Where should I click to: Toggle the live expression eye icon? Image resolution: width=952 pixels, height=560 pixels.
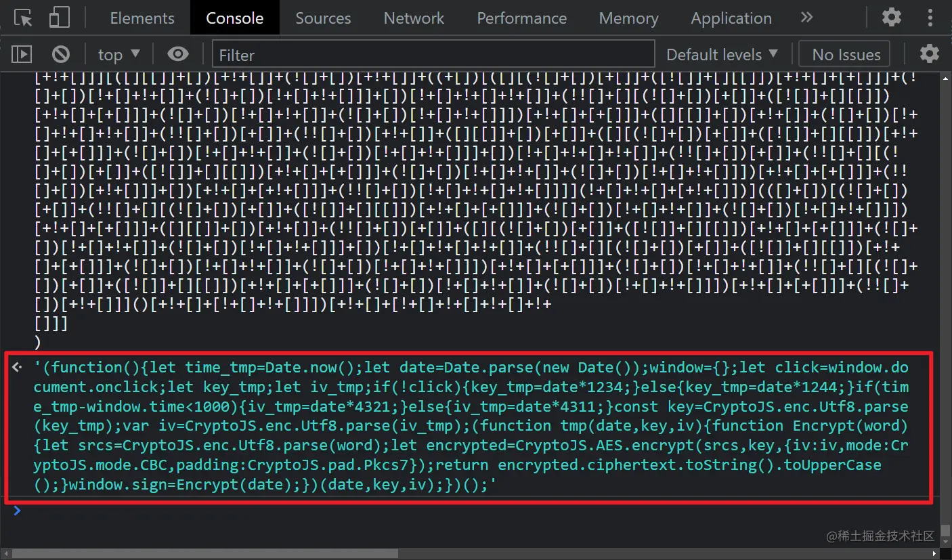[x=178, y=54]
